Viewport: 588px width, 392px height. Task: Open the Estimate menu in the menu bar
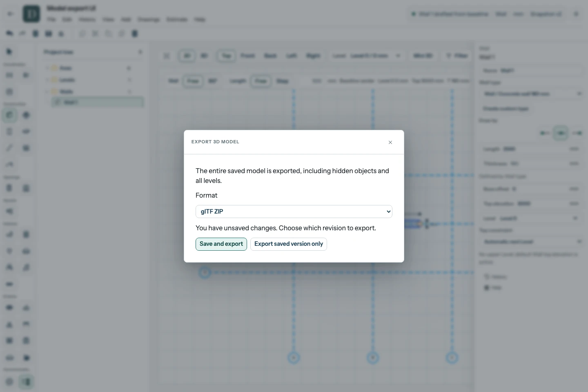coord(177,20)
